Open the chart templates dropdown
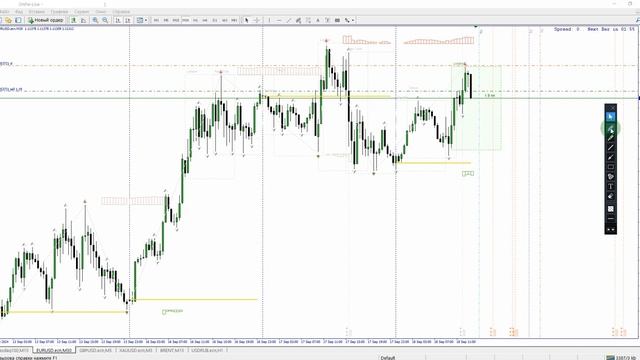Viewport: 640px width, 360px height. click(x=142, y=20)
